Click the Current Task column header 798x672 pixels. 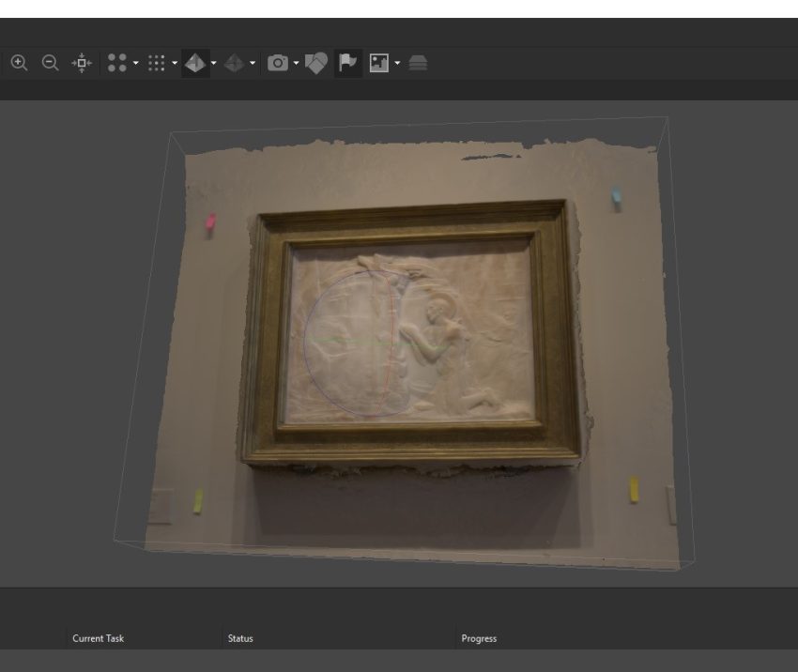coord(98,638)
